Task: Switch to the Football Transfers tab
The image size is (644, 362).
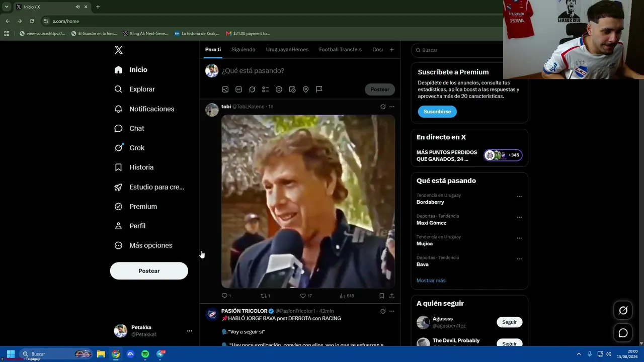Action: [x=340, y=50]
